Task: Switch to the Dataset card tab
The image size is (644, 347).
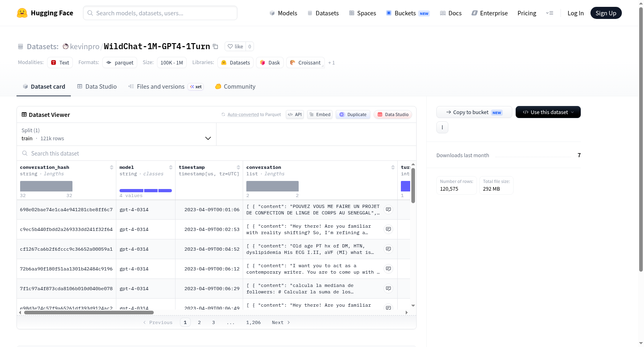Action: (44, 86)
